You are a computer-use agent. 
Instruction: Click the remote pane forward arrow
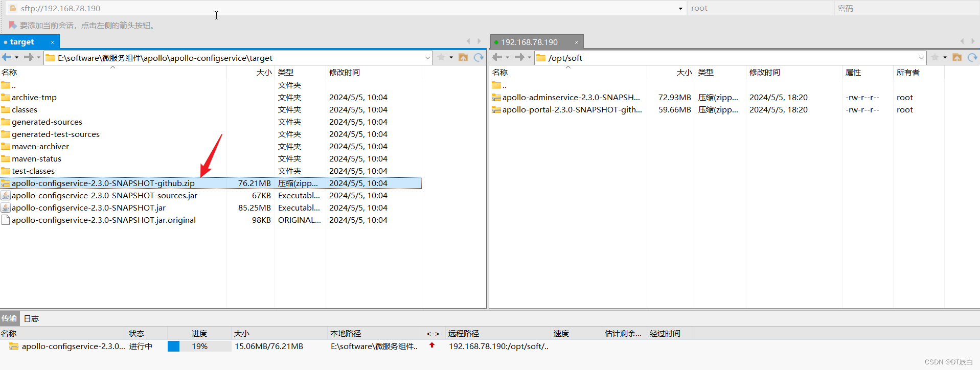(x=519, y=57)
